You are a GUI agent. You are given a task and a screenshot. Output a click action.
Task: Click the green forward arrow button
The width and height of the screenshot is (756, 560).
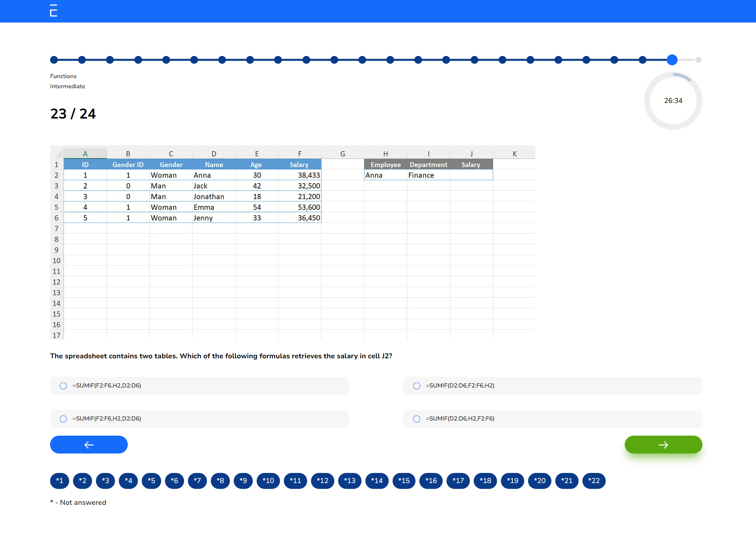tap(663, 445)
